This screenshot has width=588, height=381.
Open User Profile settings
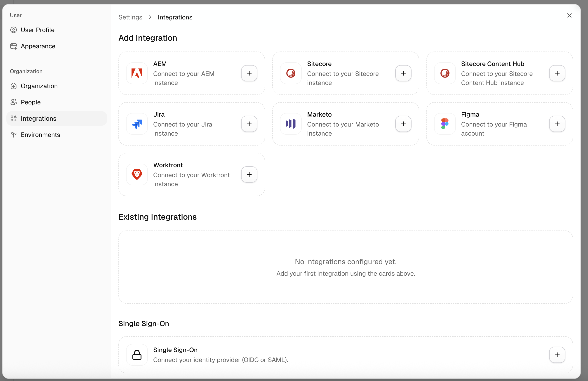[x=38, y=30]
